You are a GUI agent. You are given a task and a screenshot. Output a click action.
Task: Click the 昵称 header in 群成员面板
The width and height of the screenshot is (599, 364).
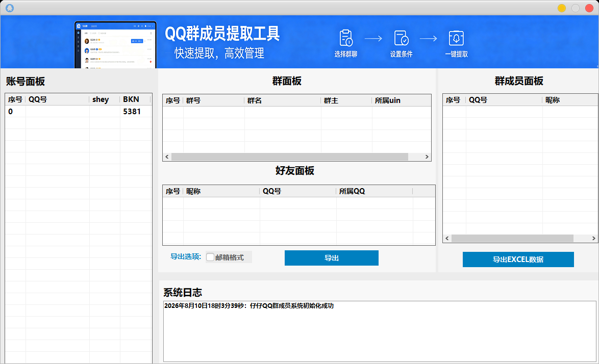point(570,100)
